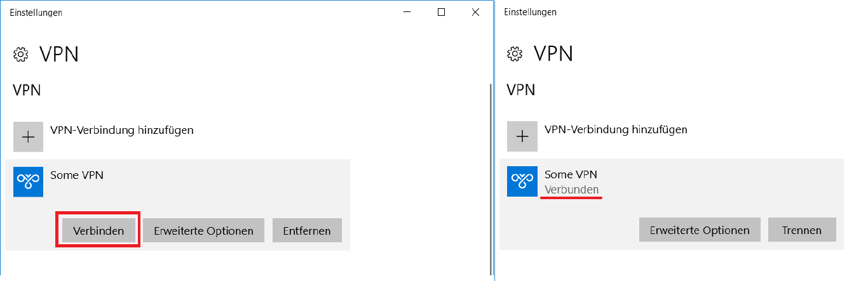
Task: Open Erweiterte Optionen next to Trennen
Action: point(700,230)
